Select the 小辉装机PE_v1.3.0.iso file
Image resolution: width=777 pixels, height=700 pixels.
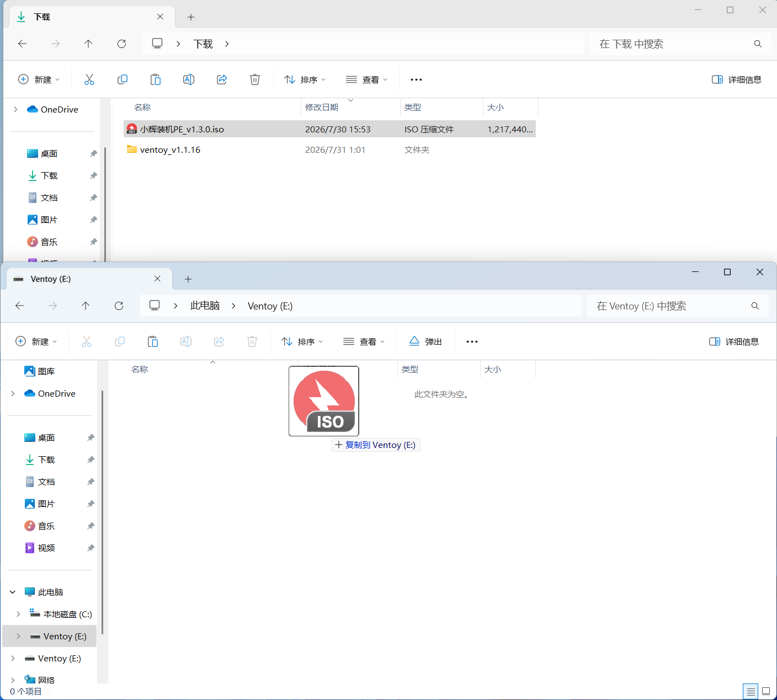click(330, 129)
